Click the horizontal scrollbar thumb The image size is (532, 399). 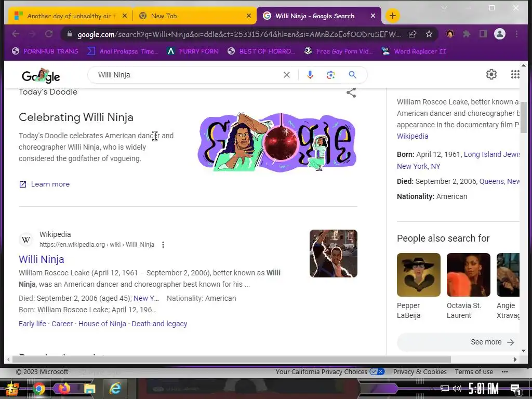[232, 360]
